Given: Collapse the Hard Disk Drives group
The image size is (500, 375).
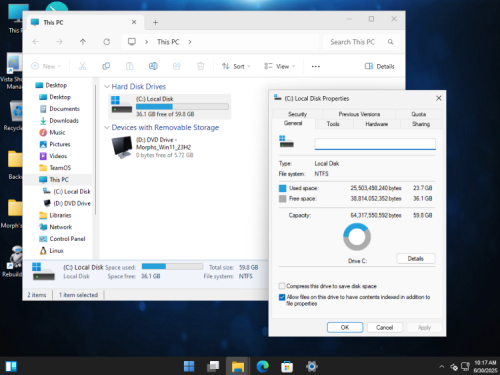Looking at the screenshot, I should [107, 87].
